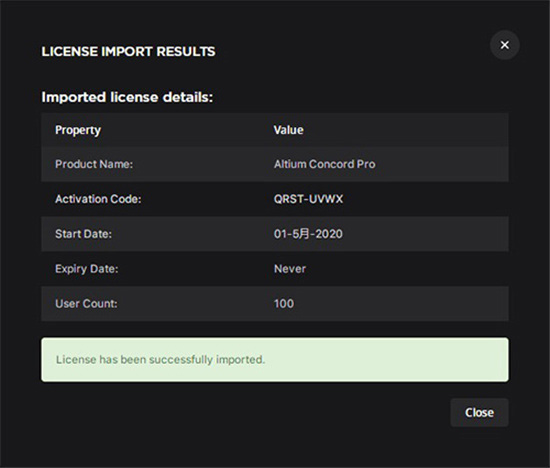Click the User Count label
The width and height of the screenshot is (550, 468).
[x=86, y=303]
